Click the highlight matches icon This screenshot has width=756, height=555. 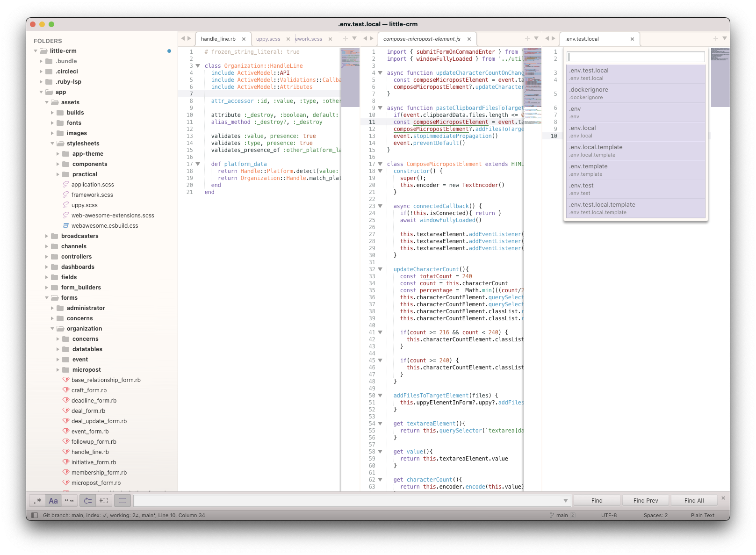(x=122, y=501)
